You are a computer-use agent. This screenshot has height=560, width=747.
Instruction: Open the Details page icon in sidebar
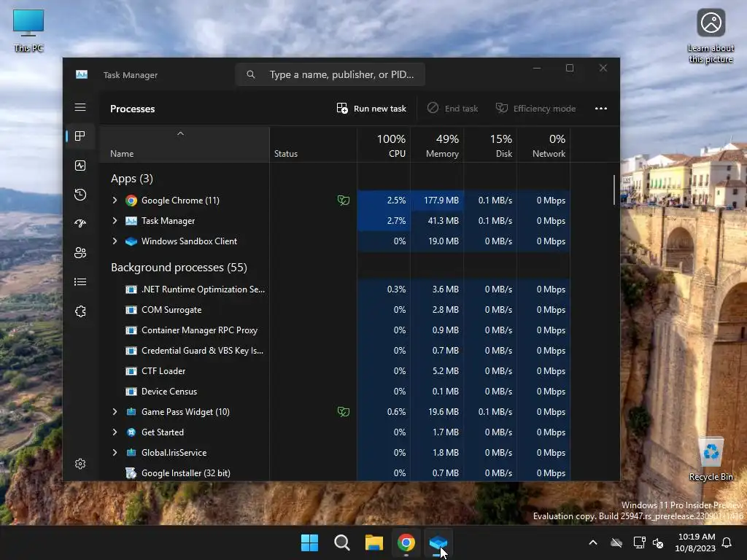(x=80, y=282)
